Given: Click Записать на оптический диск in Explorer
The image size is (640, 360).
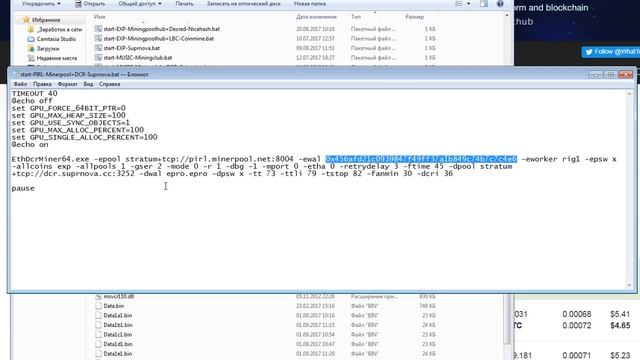Looking at the screenshot, I should [x=243, y=4].
